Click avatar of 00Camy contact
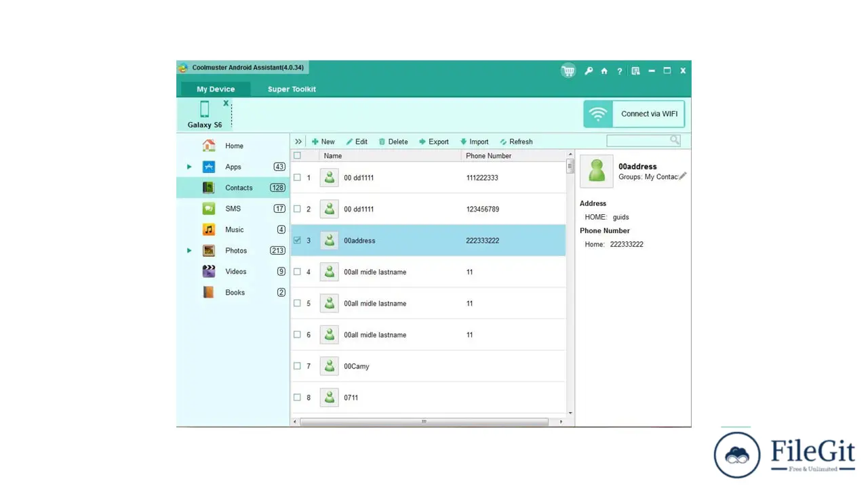 pyautogui.click(x=330, y=366)
